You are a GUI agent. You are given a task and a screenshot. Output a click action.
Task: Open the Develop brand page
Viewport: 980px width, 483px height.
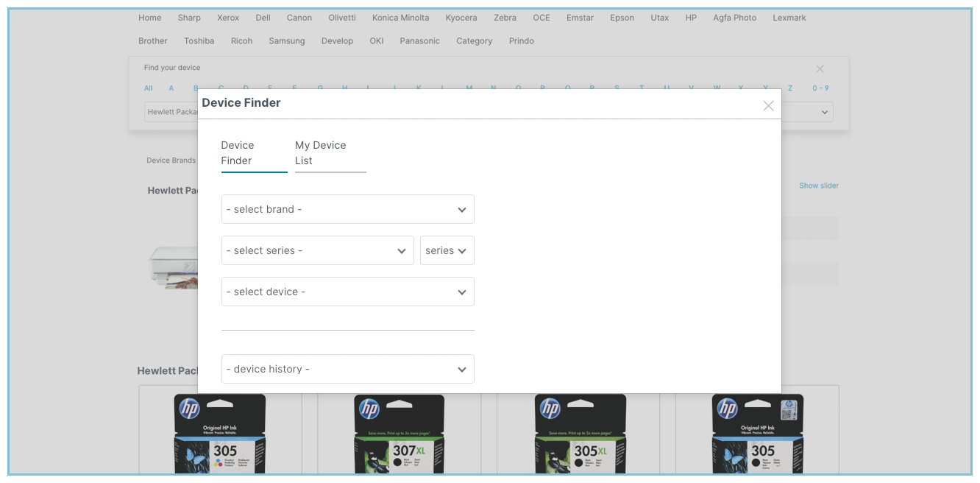337,41
